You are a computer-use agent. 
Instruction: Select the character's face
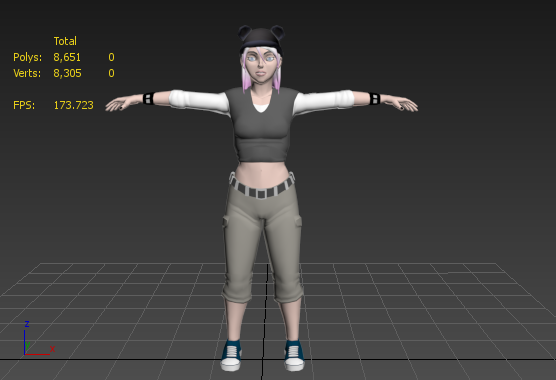coord(261,66)
